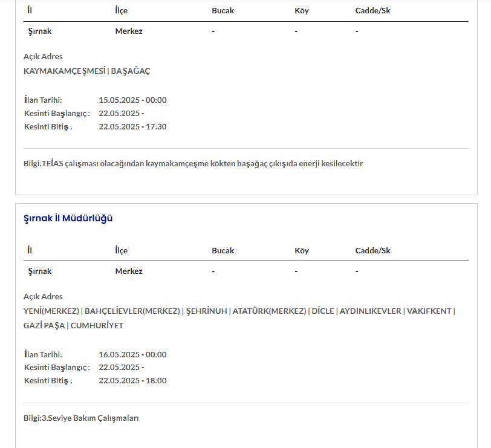Screen dimensions: 491x448
Task: Click BAŞAĞAÇ in the first address
Action: (x=131, y=71)
